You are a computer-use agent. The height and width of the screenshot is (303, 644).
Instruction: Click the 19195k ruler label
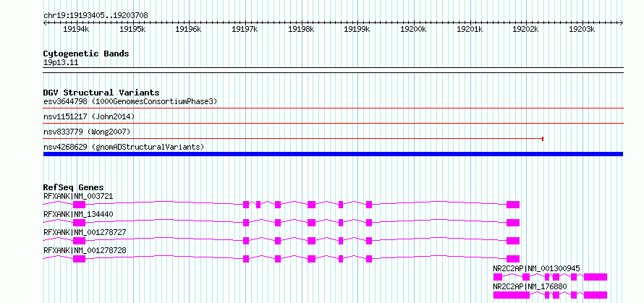[132, 29]
